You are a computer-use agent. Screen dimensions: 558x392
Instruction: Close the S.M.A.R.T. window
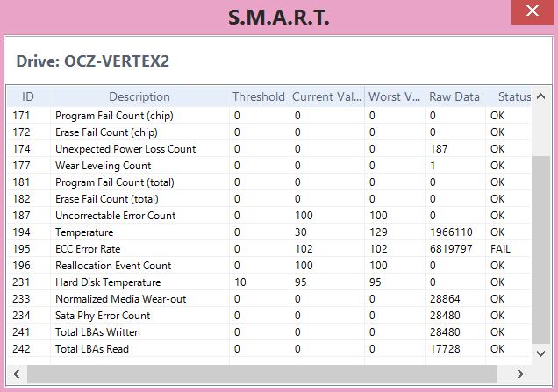[x=532, y=11]
